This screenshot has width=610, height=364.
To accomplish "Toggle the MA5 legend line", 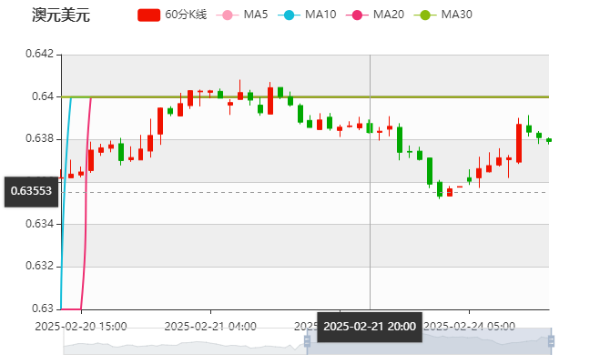I will pos(242,15).
